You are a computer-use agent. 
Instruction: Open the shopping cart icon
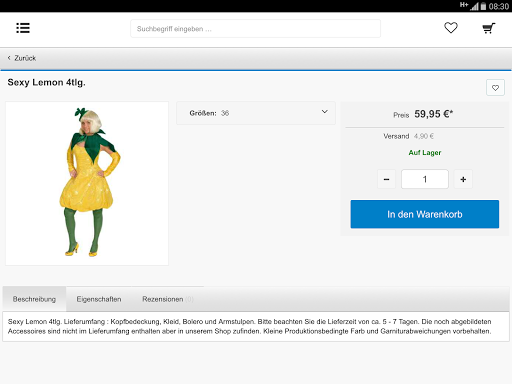click(489, 28)
